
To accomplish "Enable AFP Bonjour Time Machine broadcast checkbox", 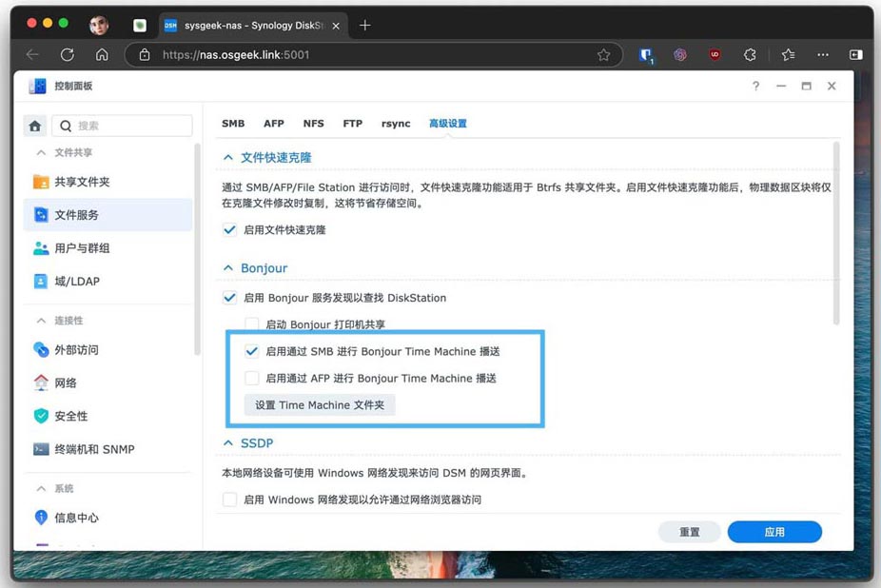I will click(x=252, y=379).
